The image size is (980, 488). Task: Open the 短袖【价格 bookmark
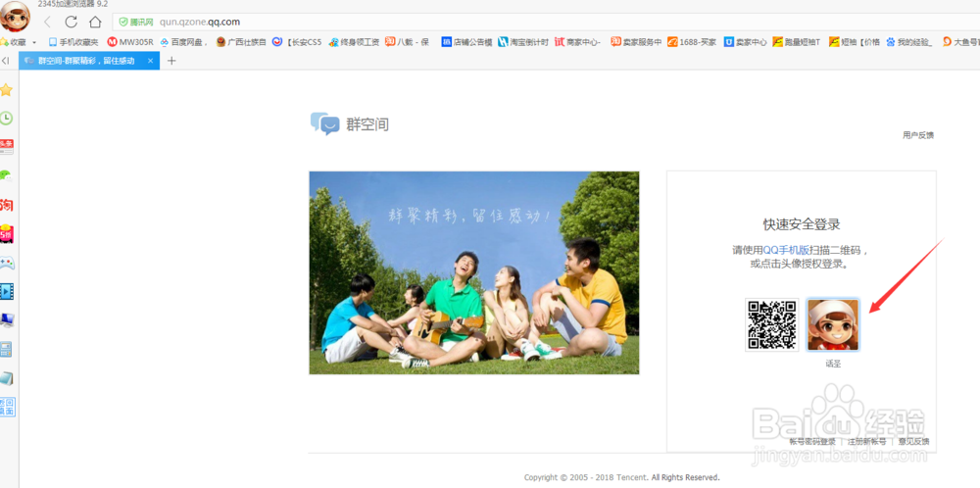(x=854, y=42)
